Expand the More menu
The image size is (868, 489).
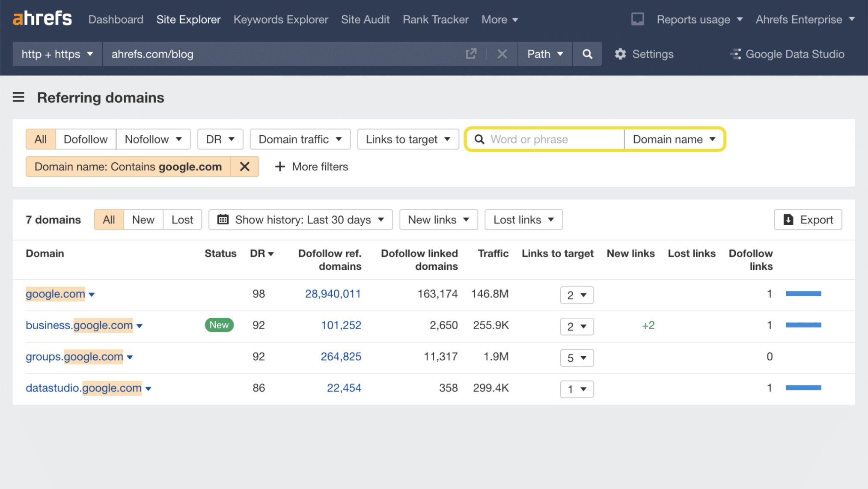(499, 19)
